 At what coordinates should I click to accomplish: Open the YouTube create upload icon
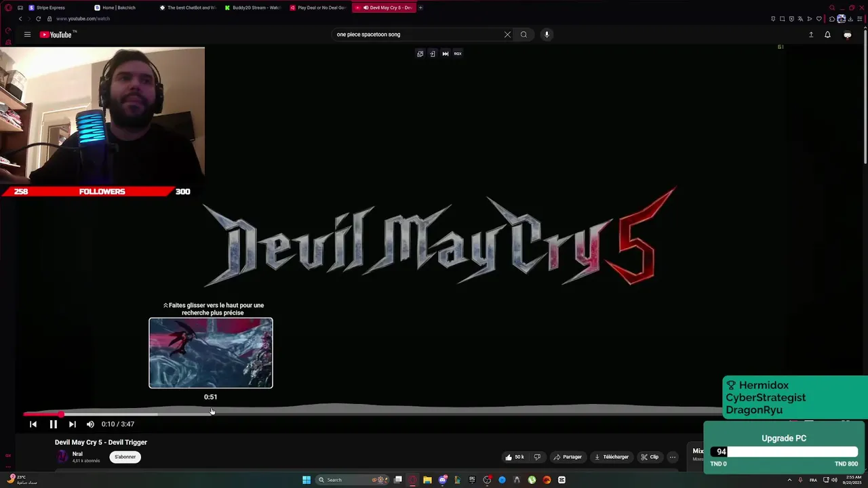(811, 35)
